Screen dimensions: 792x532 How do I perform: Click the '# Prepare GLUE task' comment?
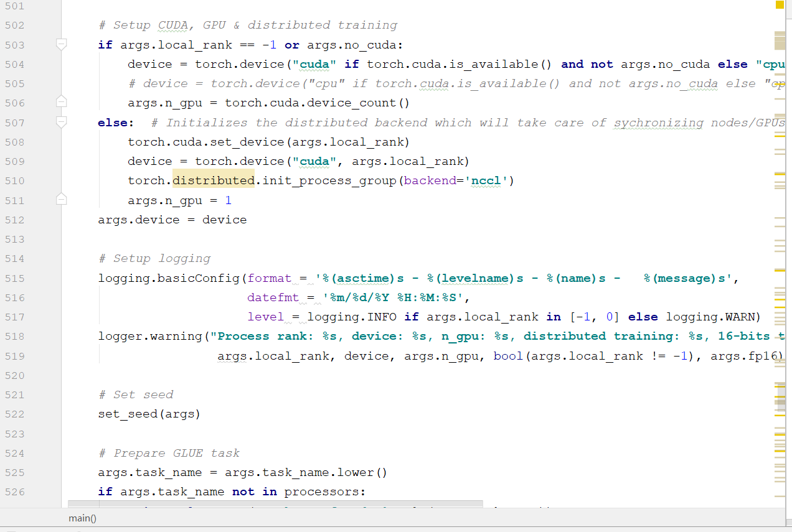(x=169, y=453)
